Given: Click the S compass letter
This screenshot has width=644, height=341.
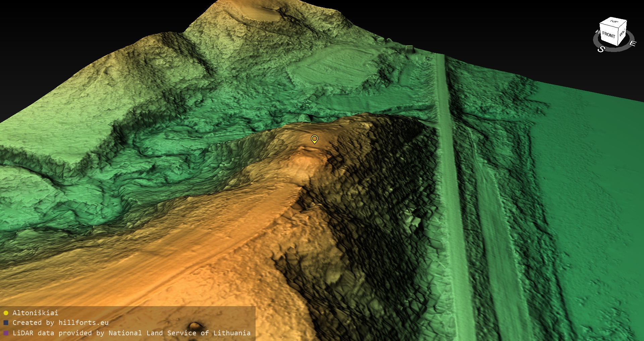Looking at the screenshot, I should pos(601,49).
